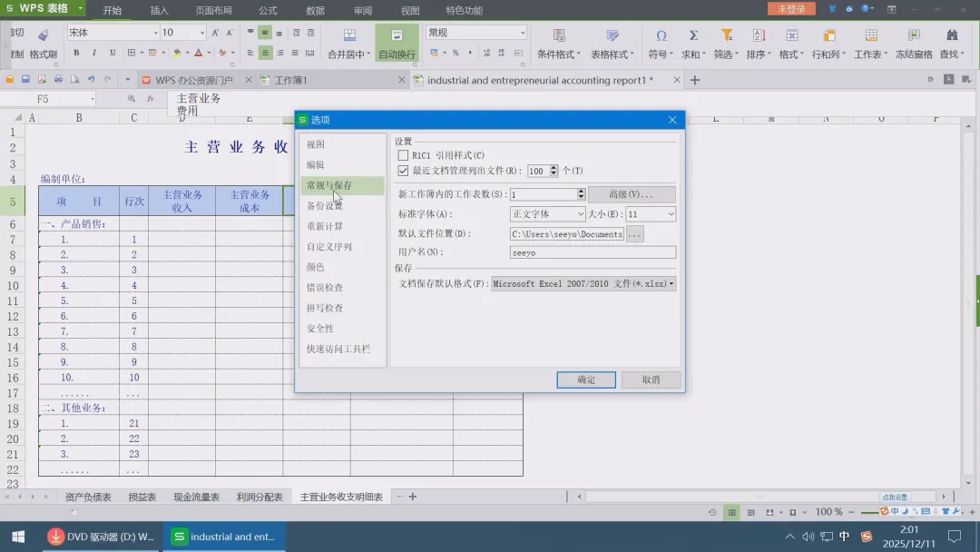Click the 高级(V)... button

(x=632, y=194)
